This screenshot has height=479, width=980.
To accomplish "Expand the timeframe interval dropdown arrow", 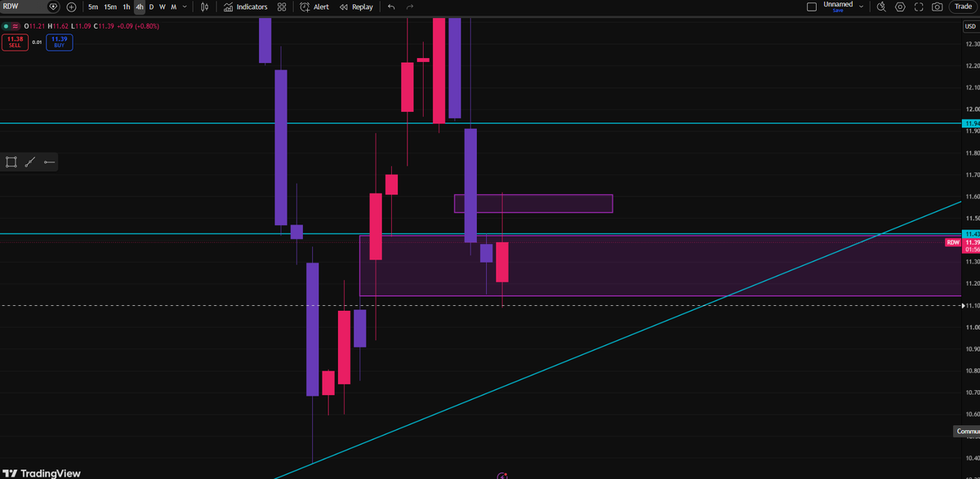I will tap(185, 7).
